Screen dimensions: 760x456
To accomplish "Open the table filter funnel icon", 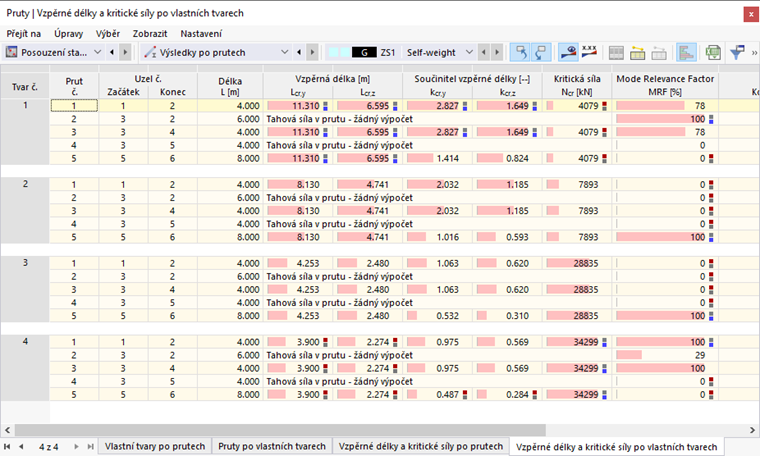I will 738,52.
